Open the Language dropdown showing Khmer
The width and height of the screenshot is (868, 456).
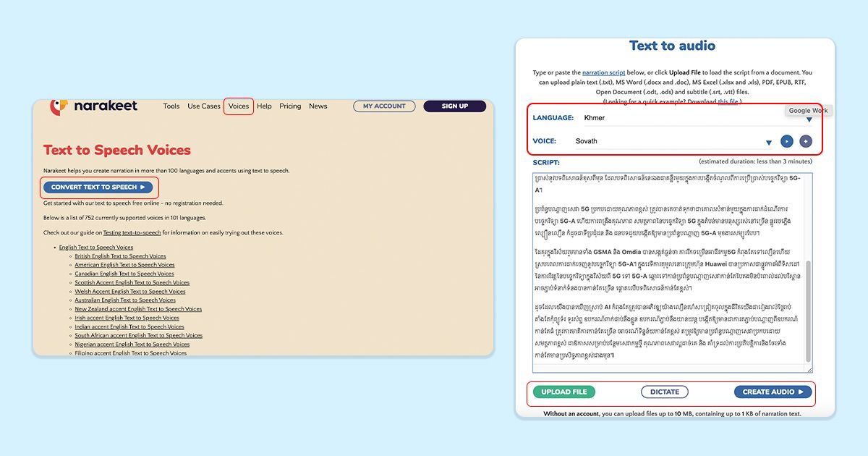click(x=698, y=117)
